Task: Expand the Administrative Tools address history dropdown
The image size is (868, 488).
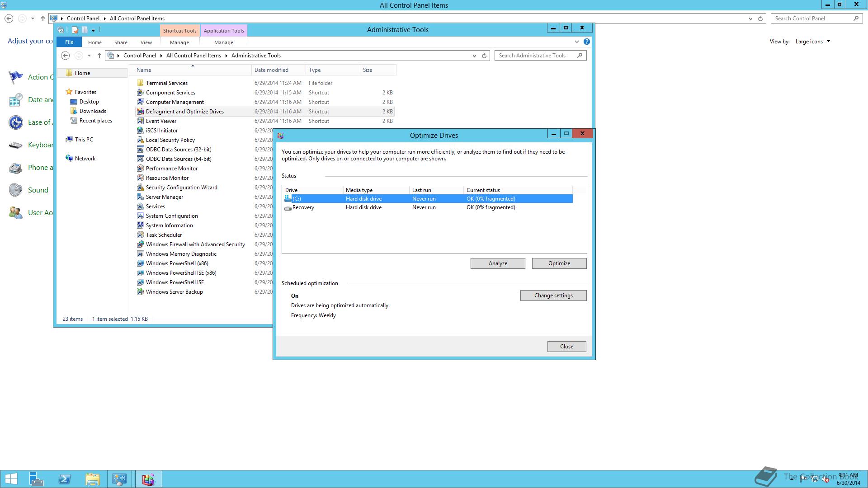Action: (x=474, y=56)
